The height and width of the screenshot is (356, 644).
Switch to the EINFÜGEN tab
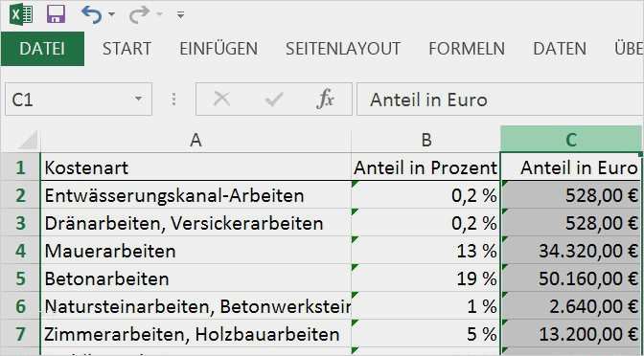(x=218, y=49)
